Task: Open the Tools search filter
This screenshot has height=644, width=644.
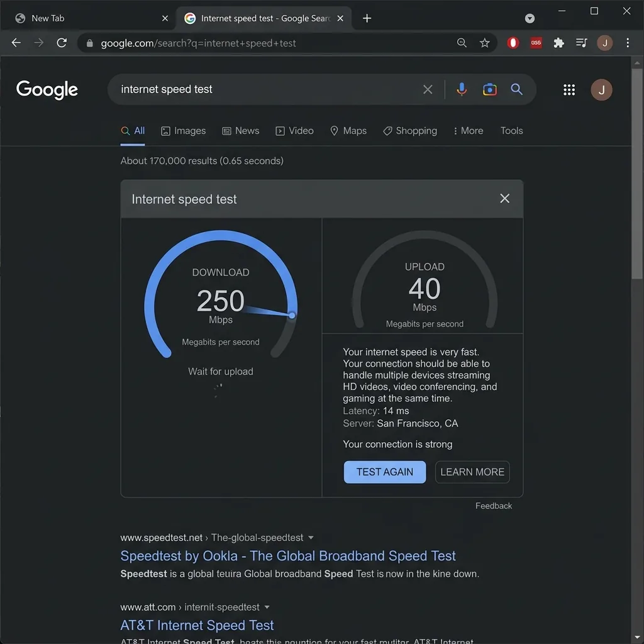Action: (511, 131)
